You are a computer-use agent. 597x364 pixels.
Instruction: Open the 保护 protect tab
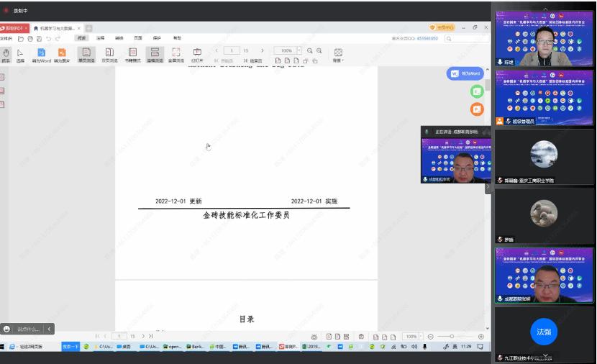click(157, 38)
